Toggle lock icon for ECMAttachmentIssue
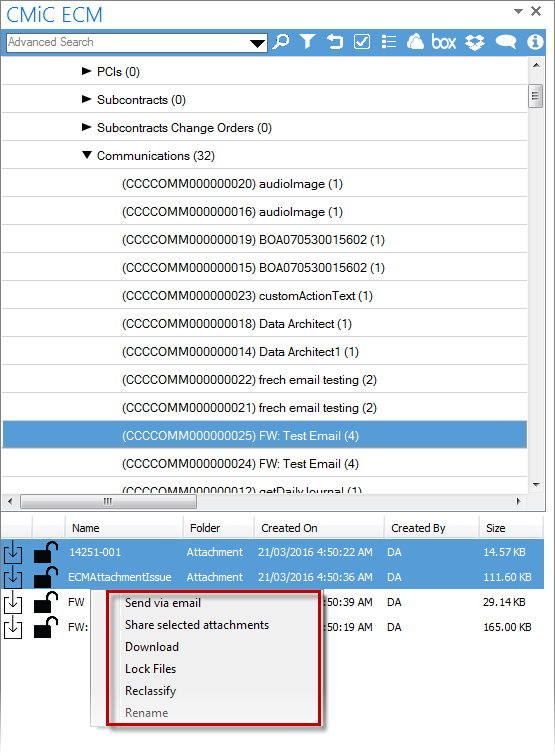This screenshot has width=555, height=756. (45, 577)
